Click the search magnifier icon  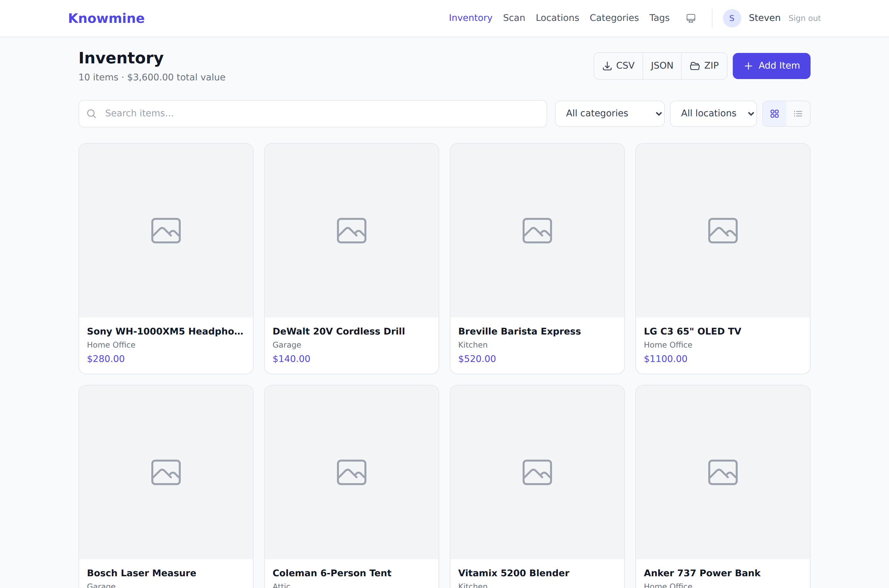[92, 114]
